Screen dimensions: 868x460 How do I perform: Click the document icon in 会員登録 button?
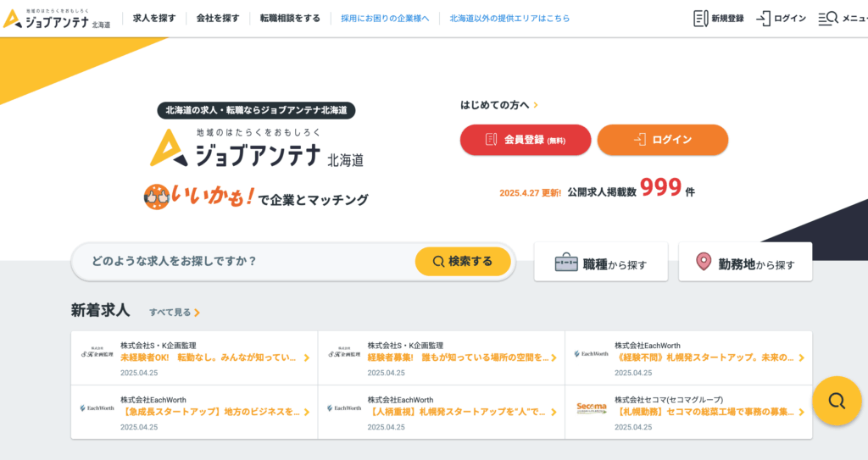[491, 140]
